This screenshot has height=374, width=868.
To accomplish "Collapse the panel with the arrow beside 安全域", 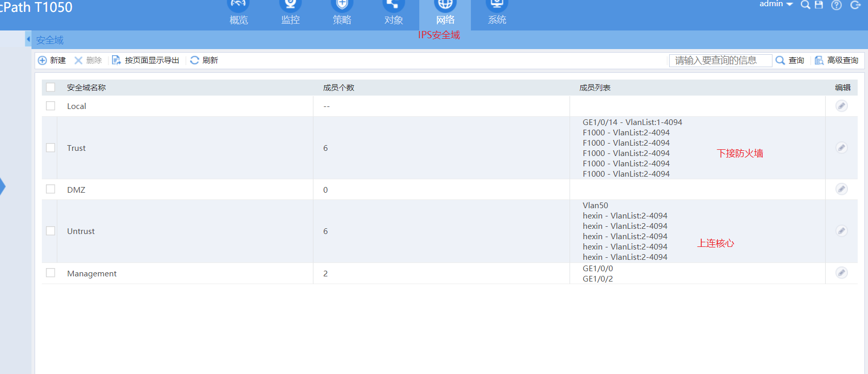I will click(28, 39).
